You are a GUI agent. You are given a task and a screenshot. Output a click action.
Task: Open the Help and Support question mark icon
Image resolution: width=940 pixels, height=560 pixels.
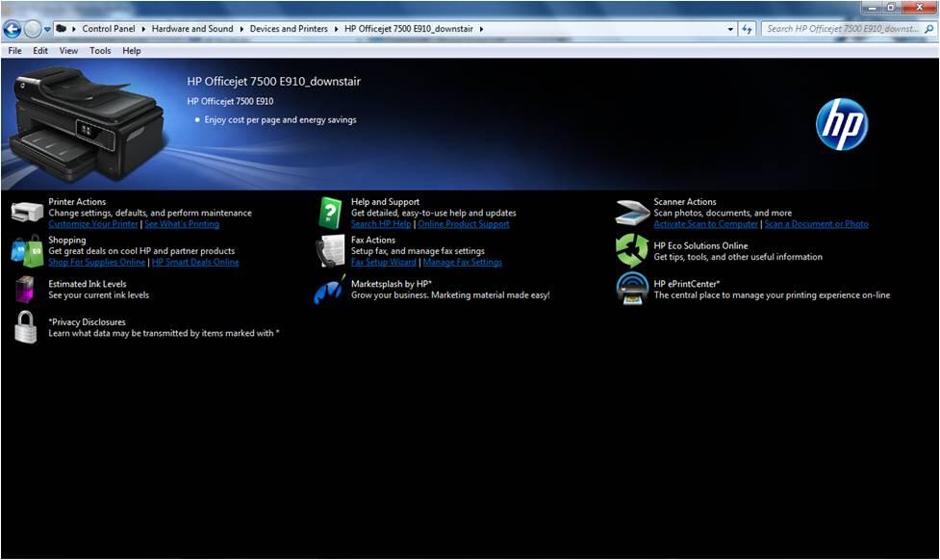(x=331, y=213)
